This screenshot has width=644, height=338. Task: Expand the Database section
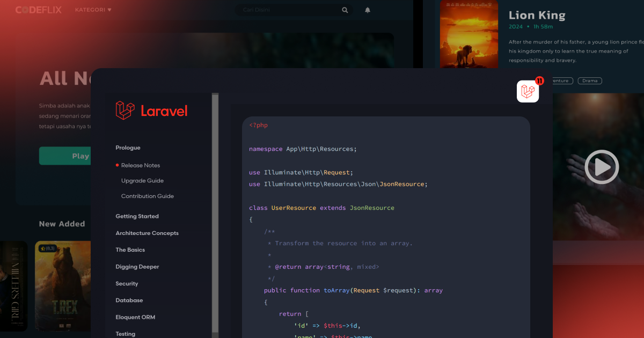[129, 300]
